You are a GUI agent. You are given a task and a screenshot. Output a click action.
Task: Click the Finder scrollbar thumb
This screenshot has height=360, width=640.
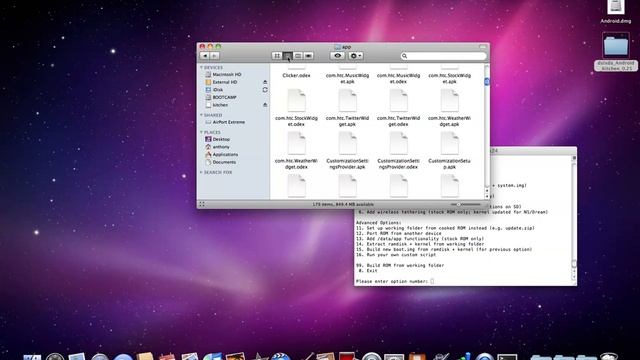(487, 82)
